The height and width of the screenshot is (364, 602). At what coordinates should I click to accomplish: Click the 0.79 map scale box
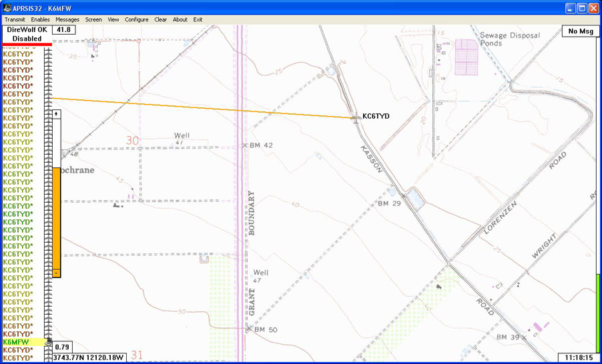[x=62, y=347]
